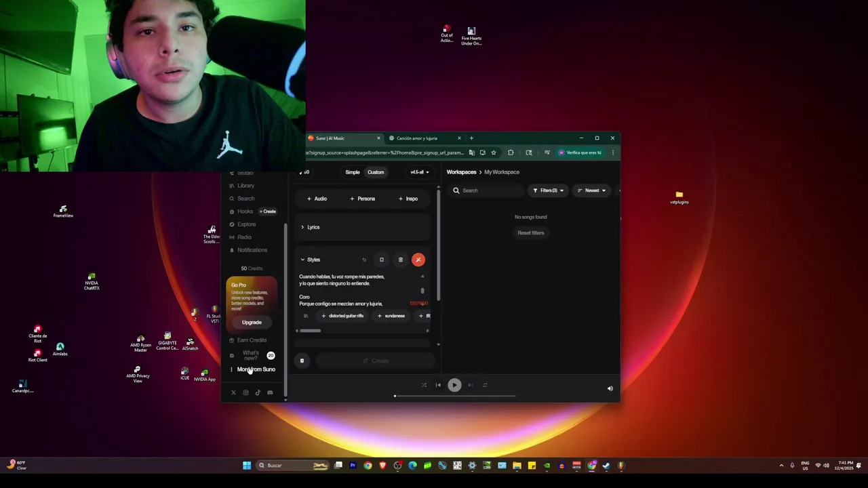
Task: Open Suno's X (Twitter) icon
Action: pos(233,392)
